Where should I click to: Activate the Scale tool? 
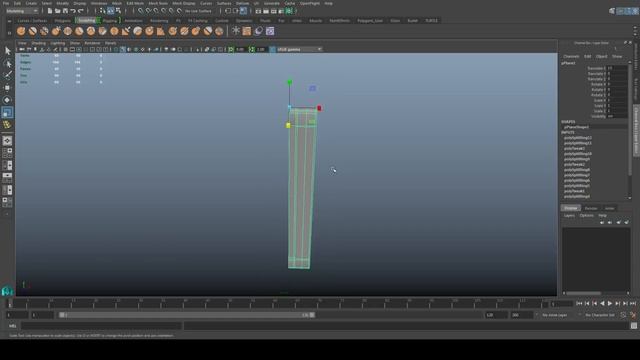7,112
